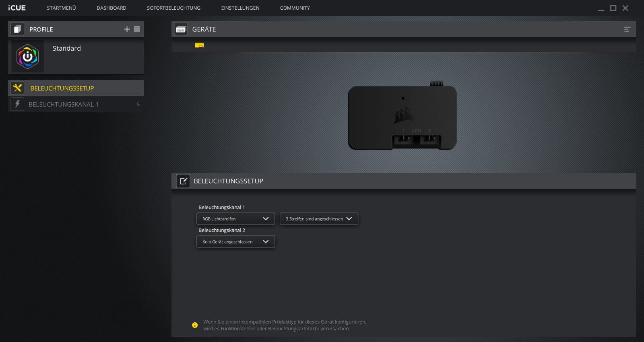Viewport: 644px width, 342px height.
Task: Click the Beleuchtungssetup edit icon
Action: pos(183,181)
